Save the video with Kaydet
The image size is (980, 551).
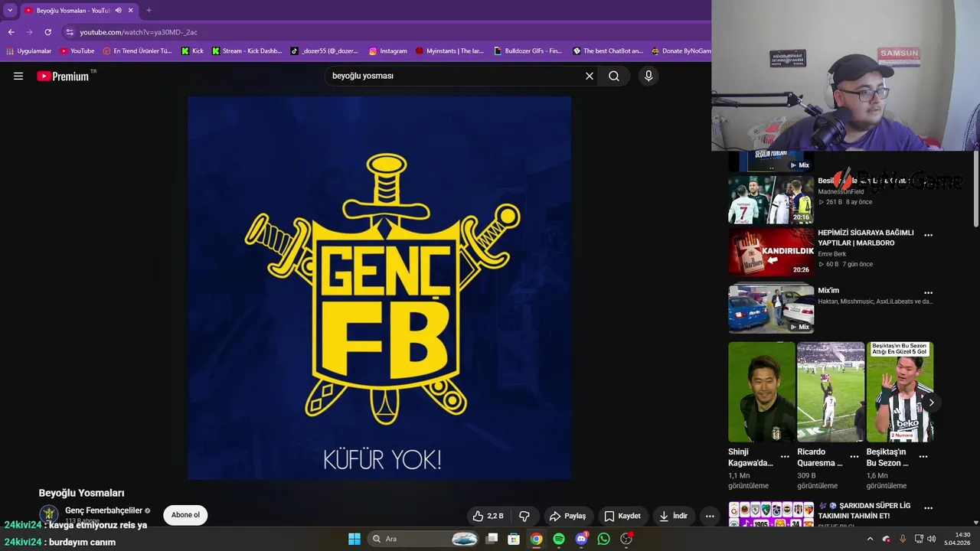[x=622, y=516]
